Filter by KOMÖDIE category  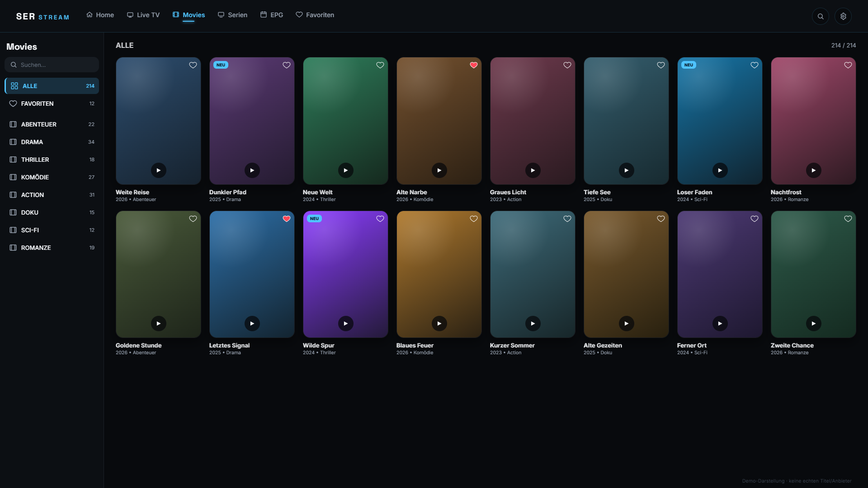coord(52,177)
